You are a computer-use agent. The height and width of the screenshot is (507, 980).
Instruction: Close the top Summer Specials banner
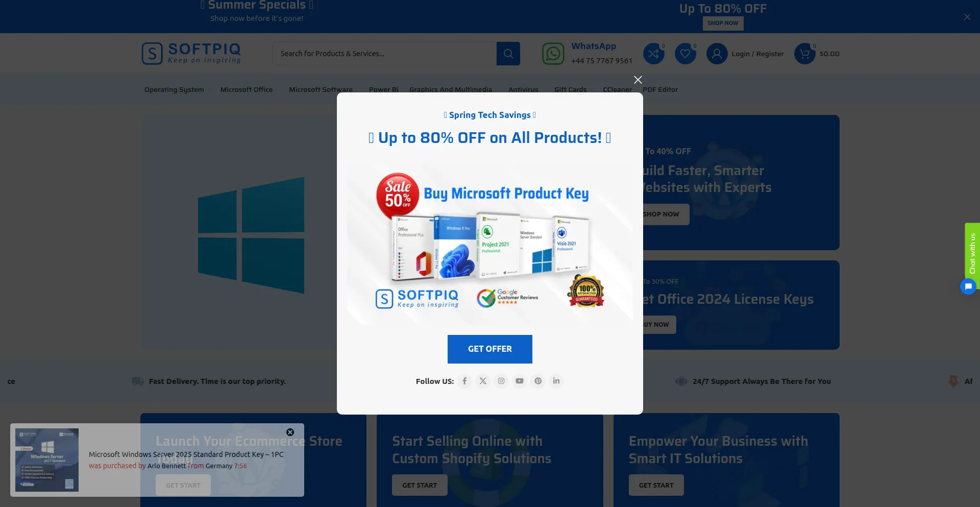pyautogui.click(x=967, y=17)
